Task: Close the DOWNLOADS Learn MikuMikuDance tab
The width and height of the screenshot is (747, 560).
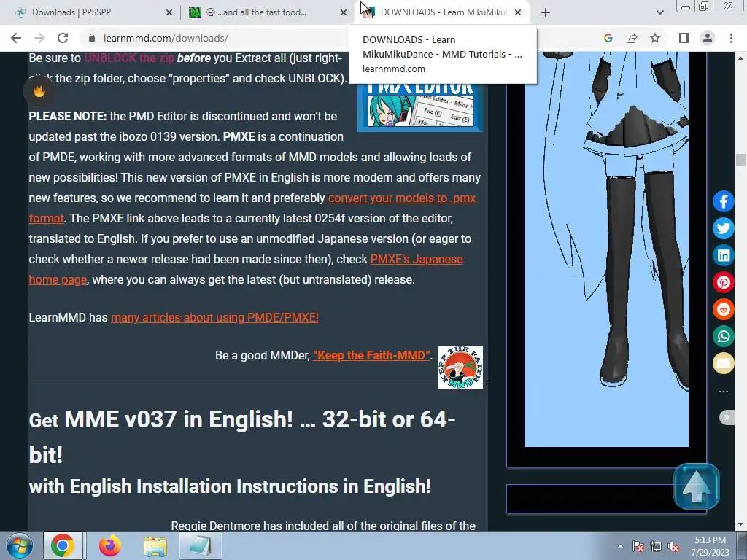Action: point(518,12)
